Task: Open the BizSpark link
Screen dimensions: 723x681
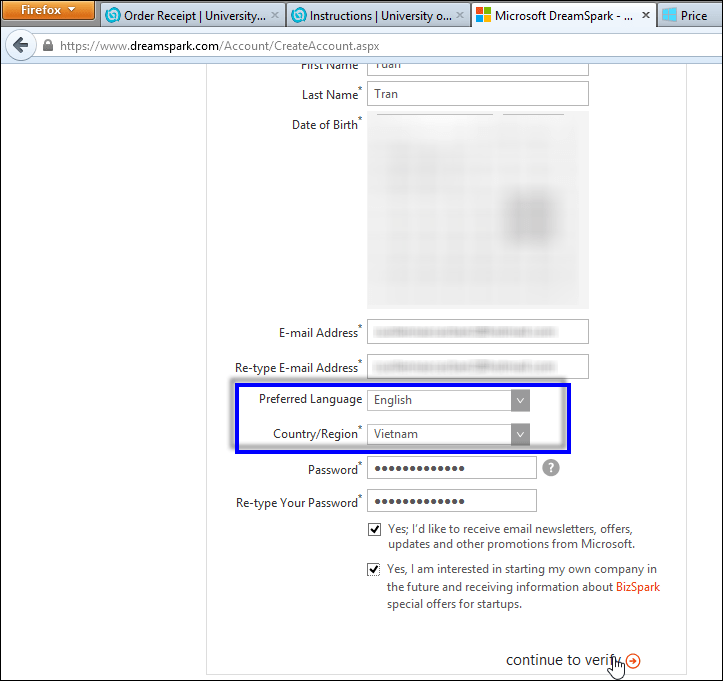Action: coord(638,587)
